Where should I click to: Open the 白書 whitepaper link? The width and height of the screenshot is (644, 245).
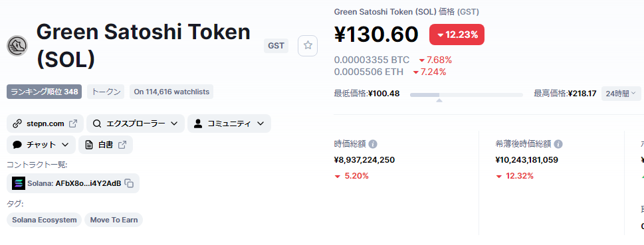[x=106, y=145]
